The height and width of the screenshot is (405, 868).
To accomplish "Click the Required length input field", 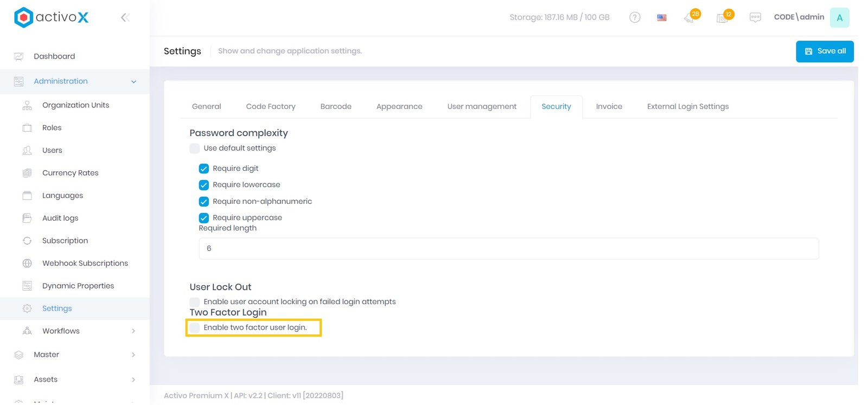I will (x=508, y=249).
